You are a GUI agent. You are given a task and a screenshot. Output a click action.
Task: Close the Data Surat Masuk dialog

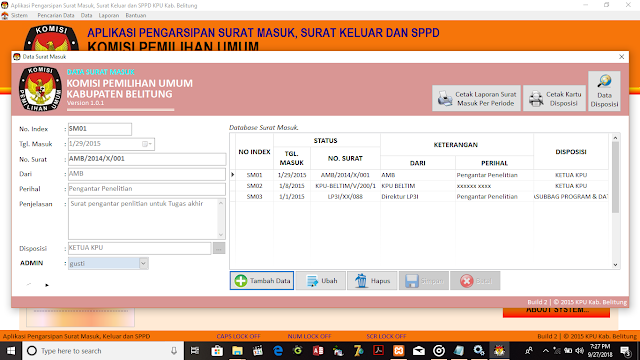point(621,57)
